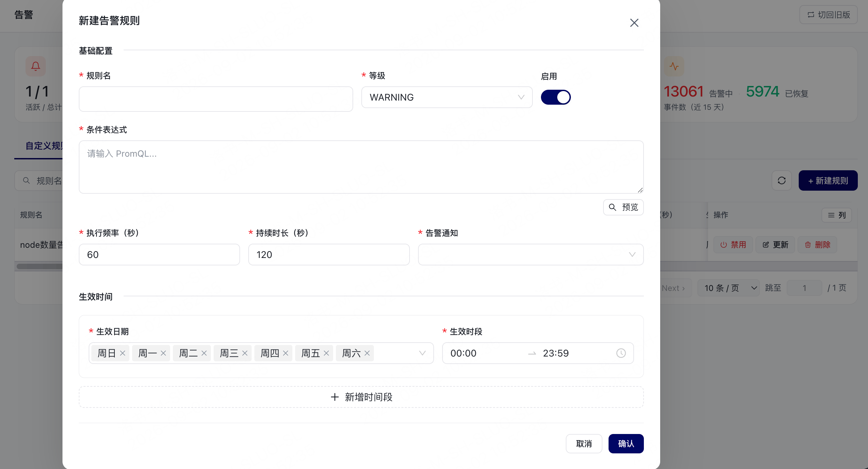Click the 规则名 column header in the table
The height and width of the screenshot is (469, 868).
(31, 215)
